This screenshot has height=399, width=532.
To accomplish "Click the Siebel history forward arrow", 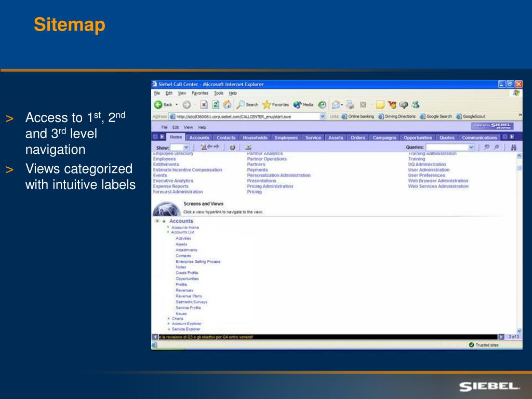I will point(216,147).
